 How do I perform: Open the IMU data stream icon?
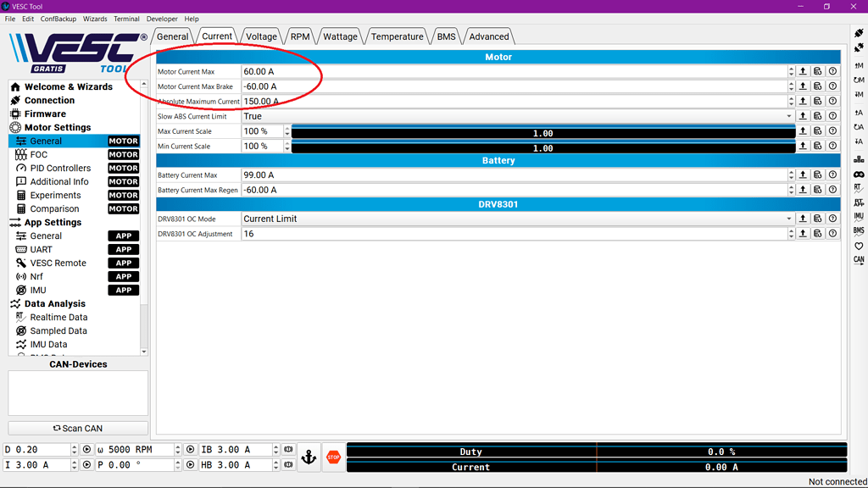(859, 217)
